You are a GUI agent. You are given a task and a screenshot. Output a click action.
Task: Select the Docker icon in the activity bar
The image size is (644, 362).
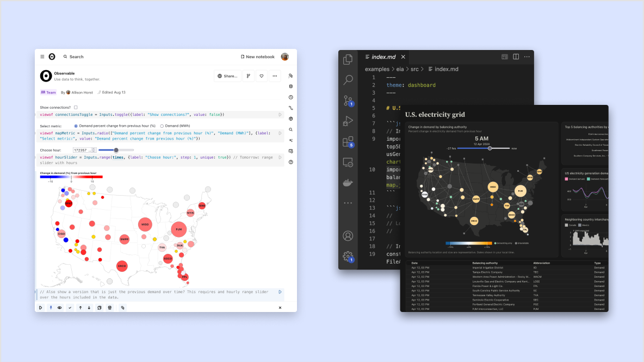tap(348, 182)
